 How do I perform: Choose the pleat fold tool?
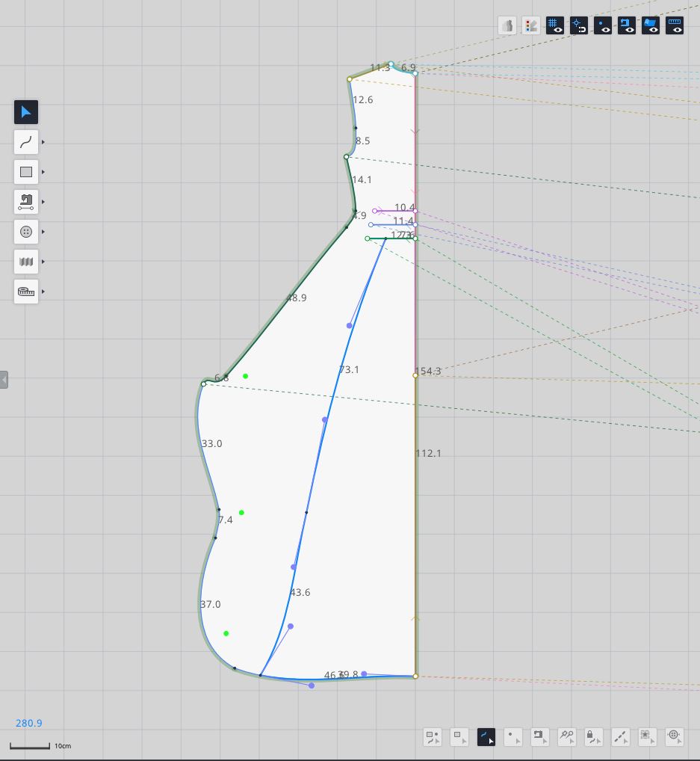tap(26, 262)
